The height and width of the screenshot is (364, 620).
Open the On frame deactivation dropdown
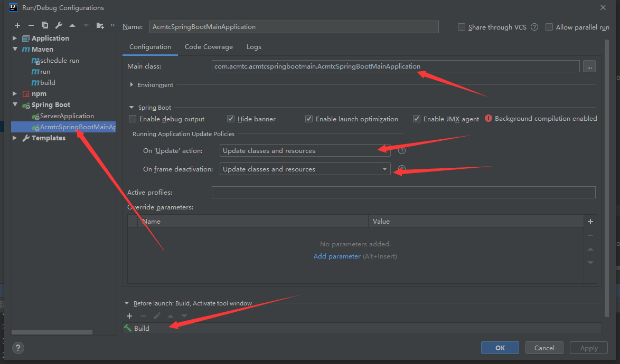tap(305, 169)
